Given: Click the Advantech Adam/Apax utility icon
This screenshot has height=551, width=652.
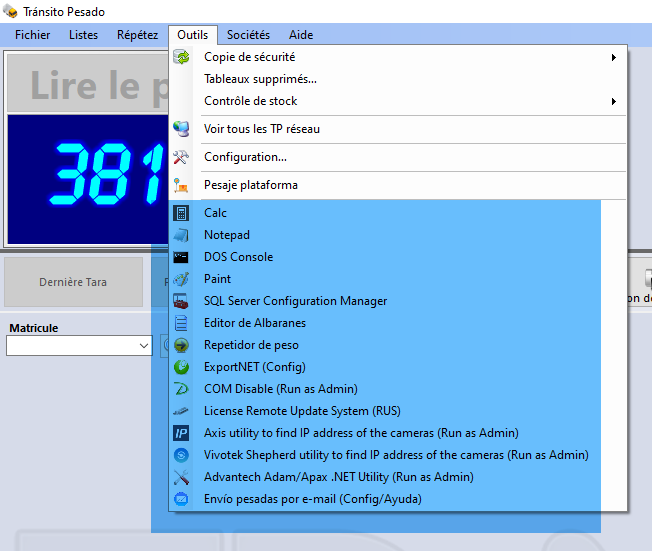Looking at the screenshot, I should click(x=181, y=477).
